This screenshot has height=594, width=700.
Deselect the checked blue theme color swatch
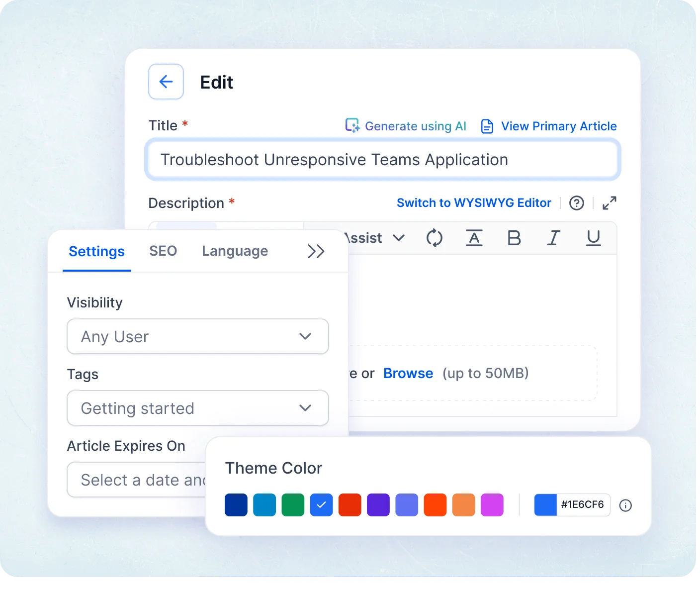coord(321,504)
